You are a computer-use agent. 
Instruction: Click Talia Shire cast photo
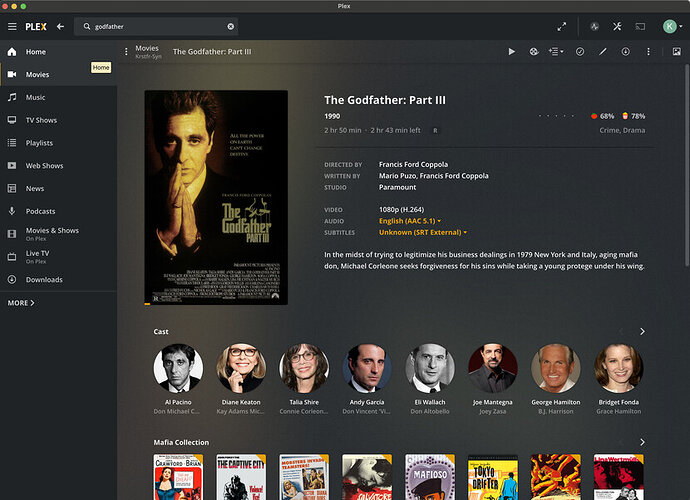pyautogui.click(x=304, y=368)
